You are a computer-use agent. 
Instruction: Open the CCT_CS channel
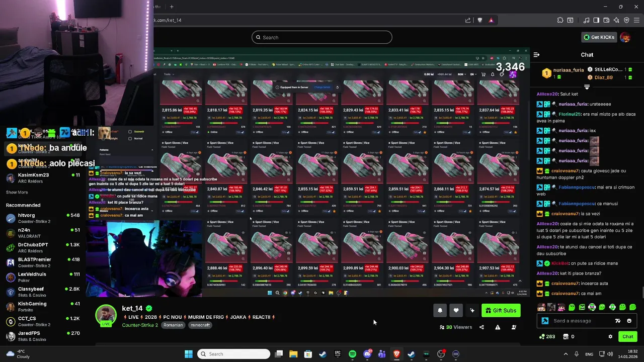click(x=43, y=321)
